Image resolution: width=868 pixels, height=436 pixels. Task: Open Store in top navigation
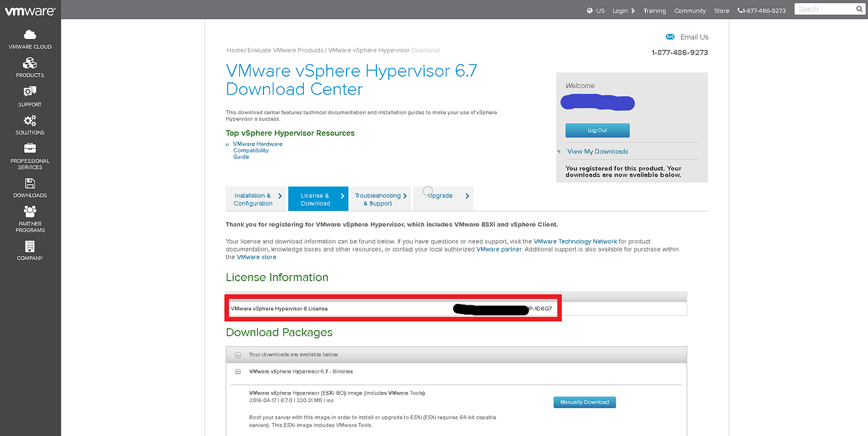[x=722, y=11]
